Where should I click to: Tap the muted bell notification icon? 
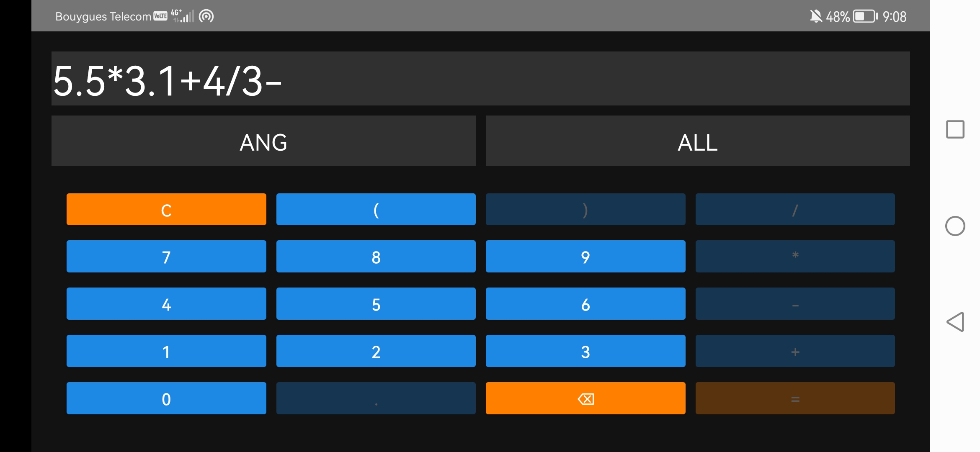(815, 16)
